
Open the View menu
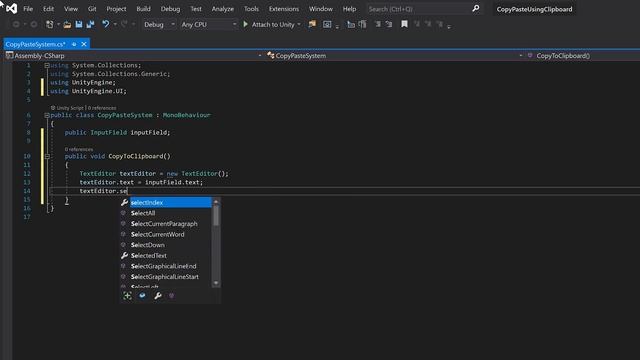[71, 9]
